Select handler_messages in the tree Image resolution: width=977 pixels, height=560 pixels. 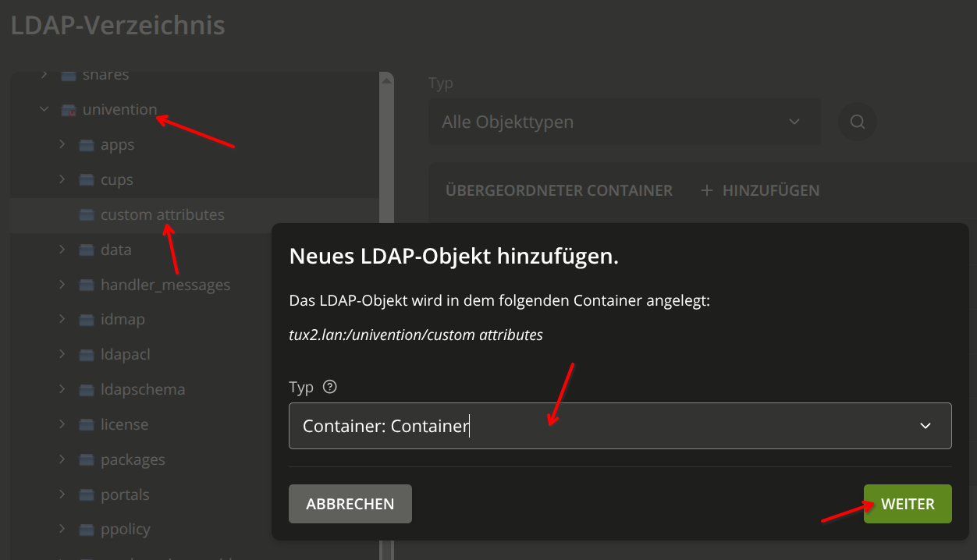(x=165, y=285)
